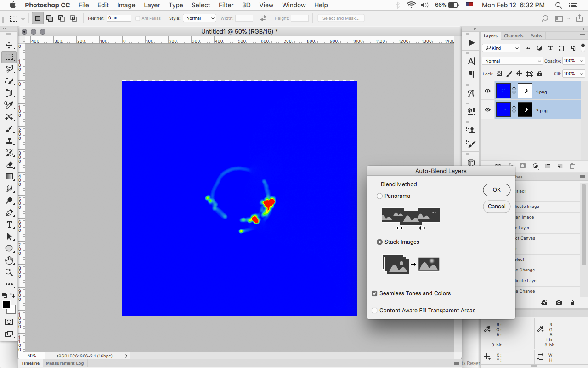
Task: Cancel the Auto-Blend Layers dialog
Action: coord(497,207)
